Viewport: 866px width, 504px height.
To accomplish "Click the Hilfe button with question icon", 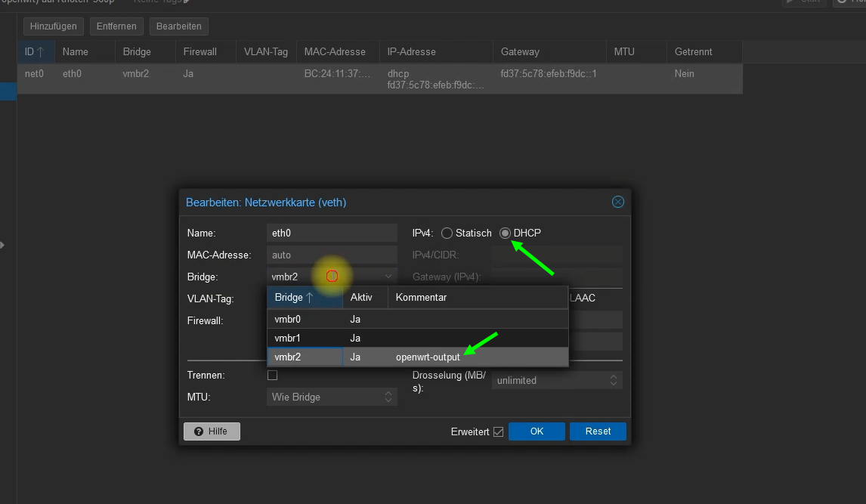I will pyautogui.click(x=212, y=431).
